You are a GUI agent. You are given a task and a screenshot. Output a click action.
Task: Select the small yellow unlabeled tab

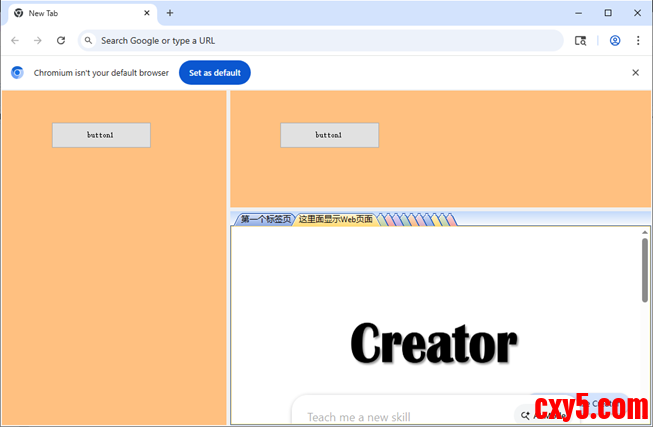coord(436,220)
